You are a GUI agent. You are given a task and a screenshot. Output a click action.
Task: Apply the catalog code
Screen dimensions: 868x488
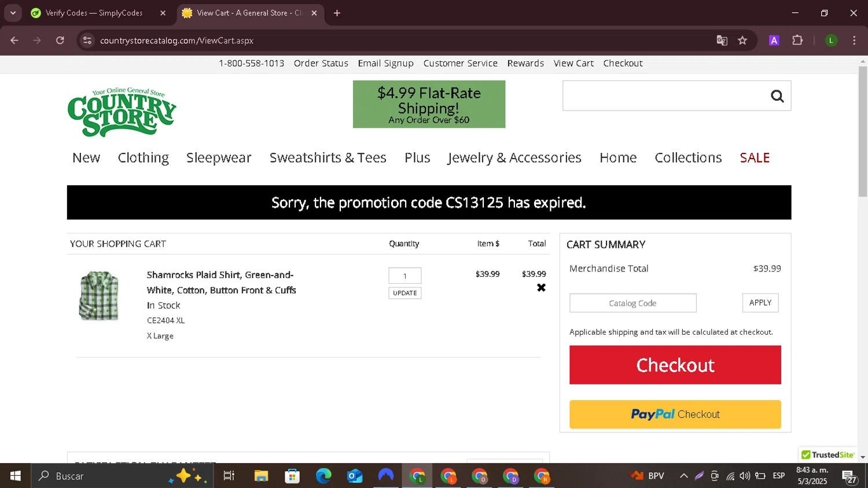(760, 303)
